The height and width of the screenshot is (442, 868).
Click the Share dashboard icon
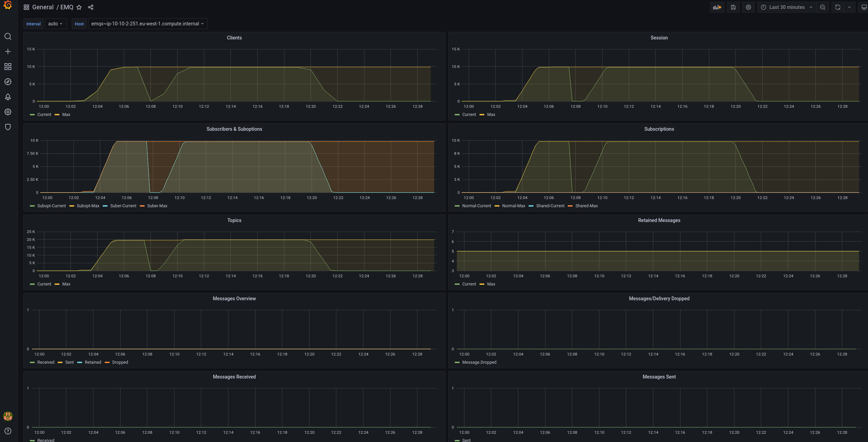point(91,7)
